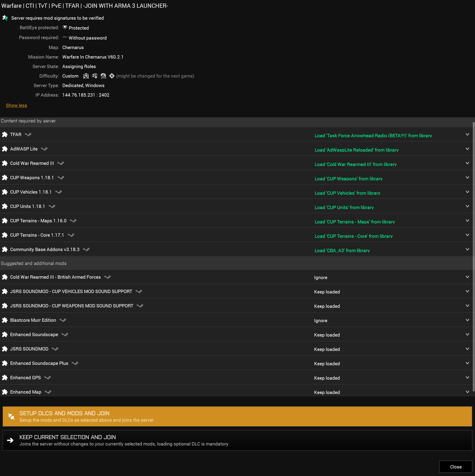Click the Steam icon beside AdWASP Lite
The width and height of the screenshot is (475, 476).
click(44, 149)
